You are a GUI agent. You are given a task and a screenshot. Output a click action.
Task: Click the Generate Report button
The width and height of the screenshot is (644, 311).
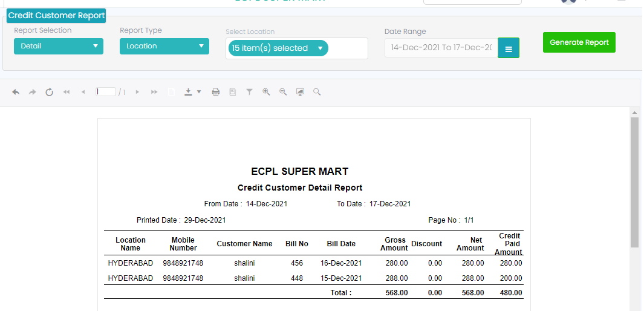click(579, 42)
